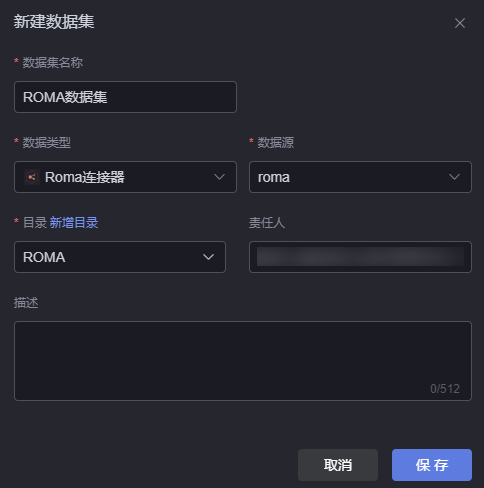Click the 0/512 character counter
The width and height of the screenshot is (484, 488).
(x=445, y=389)
